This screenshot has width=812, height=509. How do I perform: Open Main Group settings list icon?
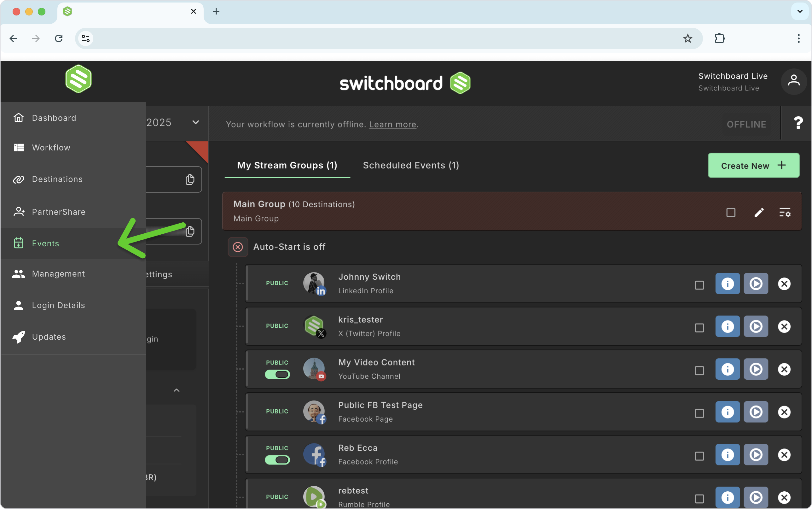click(785, 213)
